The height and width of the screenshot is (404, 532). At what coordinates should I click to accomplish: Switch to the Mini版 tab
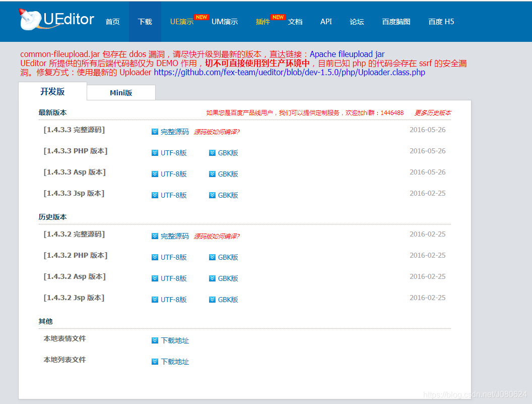121,93
